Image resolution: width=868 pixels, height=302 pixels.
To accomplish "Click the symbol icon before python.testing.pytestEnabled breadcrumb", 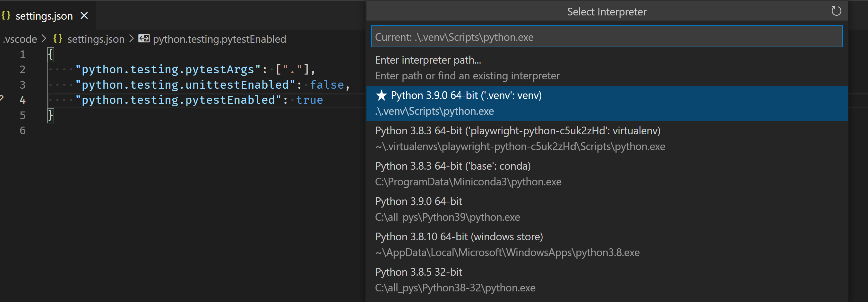I will coord(144,39).
